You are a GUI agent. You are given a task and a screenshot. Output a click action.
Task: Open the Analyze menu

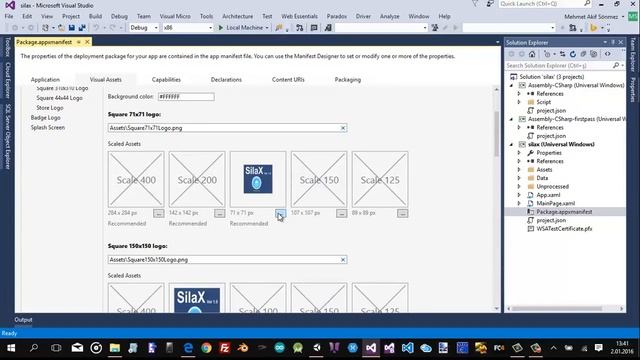point(389,16)
